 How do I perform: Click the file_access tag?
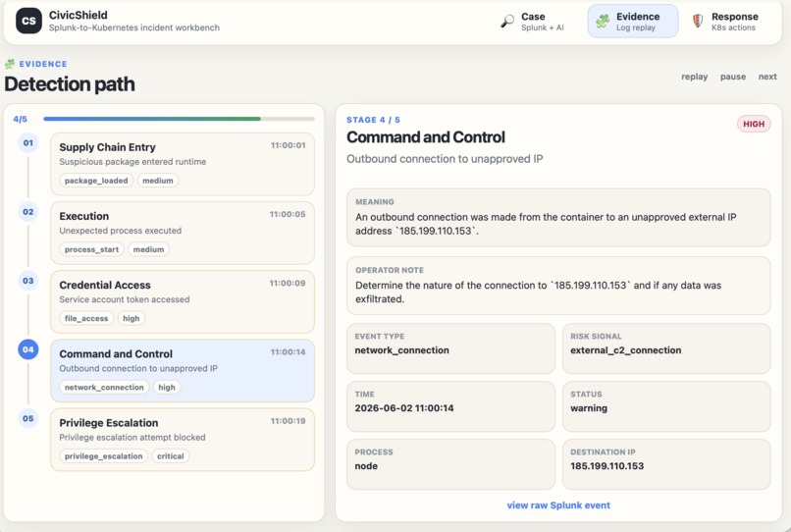(86, 318)
